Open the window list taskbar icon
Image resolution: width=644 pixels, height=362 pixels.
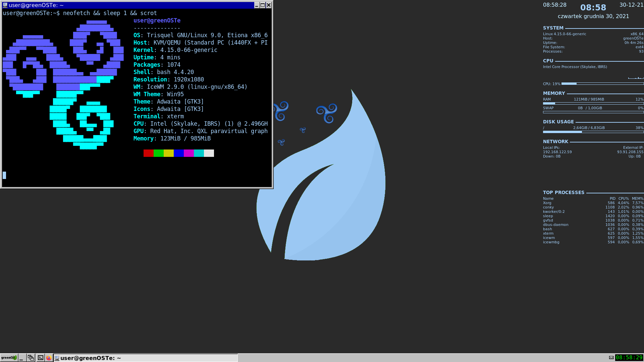point(31,358)
